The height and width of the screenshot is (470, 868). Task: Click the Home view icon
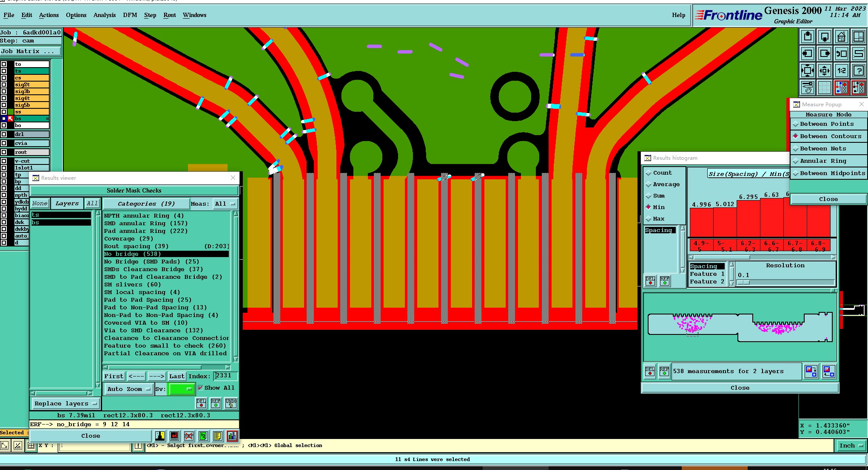(x=841, y=37)
